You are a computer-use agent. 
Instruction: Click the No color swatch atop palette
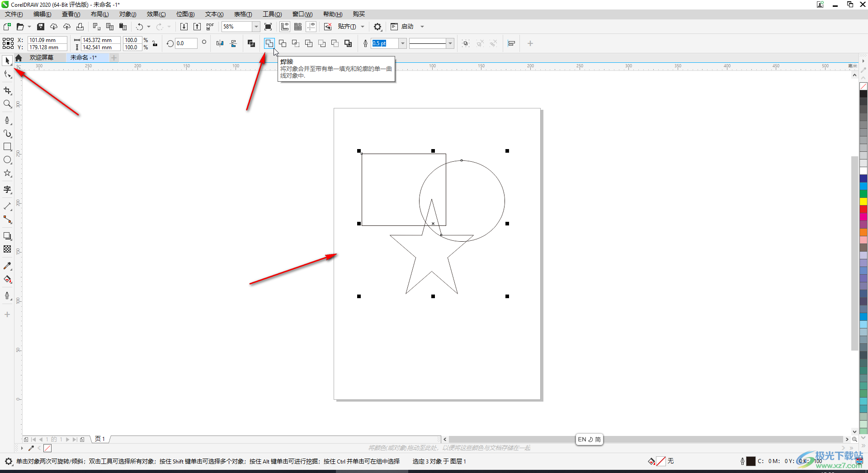(863, 86)
